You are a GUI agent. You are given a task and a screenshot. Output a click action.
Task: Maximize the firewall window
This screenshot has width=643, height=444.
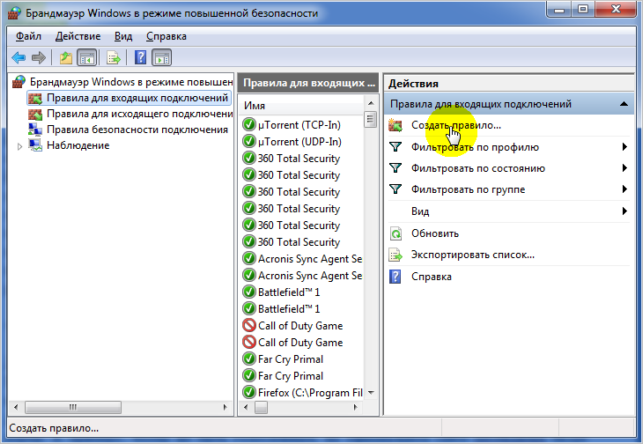point(583,9)
